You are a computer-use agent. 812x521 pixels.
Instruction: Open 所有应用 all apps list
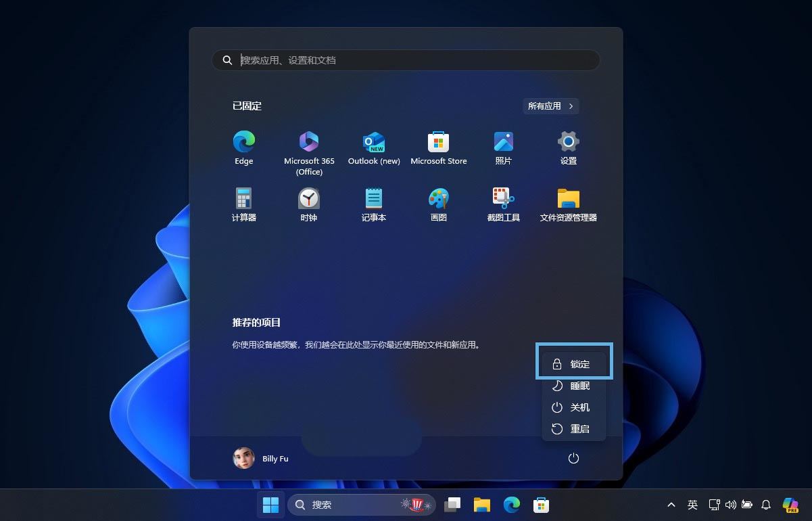tap(551, 106)
